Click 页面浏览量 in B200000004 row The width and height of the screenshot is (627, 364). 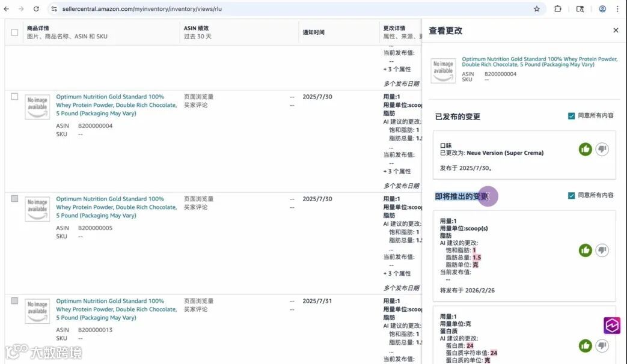pos(199,97)
